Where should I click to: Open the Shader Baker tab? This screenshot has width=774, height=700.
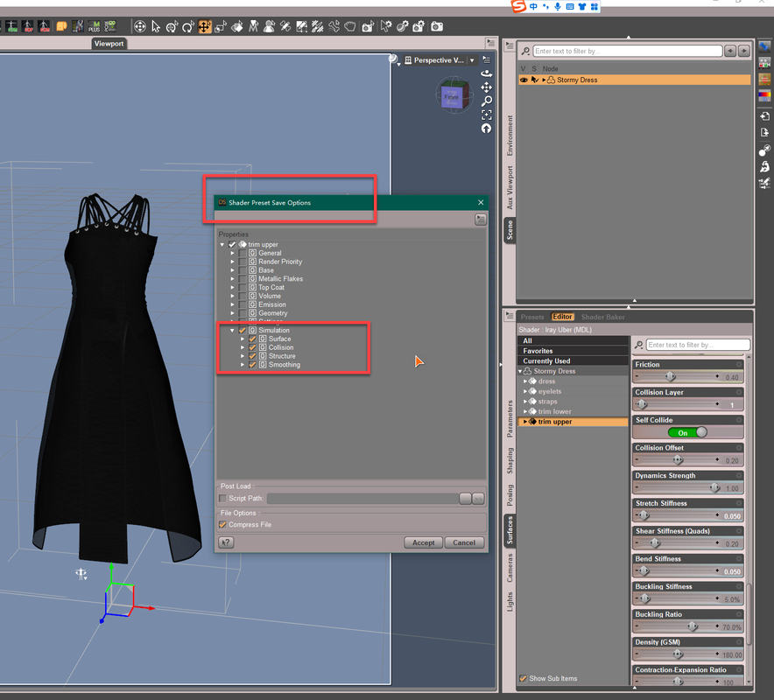pyautogui.click(x=602, y=317)
